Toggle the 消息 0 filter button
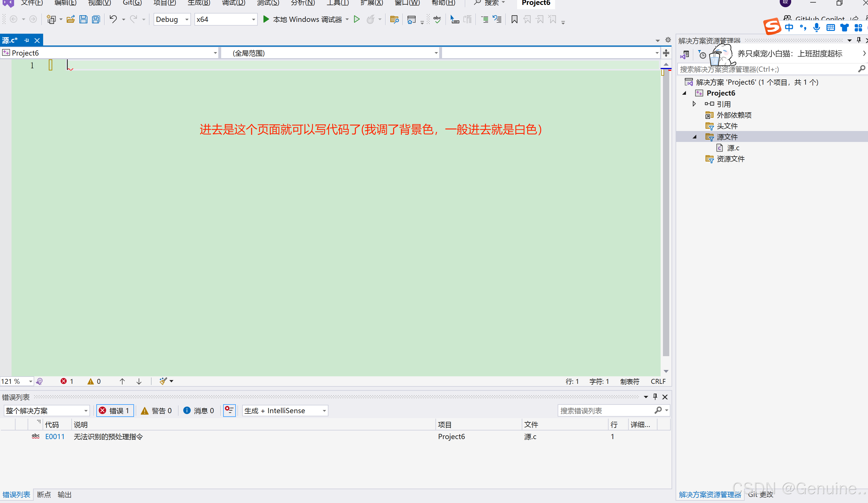The width and height of the screenshot is (868, 503). [199, 411]
